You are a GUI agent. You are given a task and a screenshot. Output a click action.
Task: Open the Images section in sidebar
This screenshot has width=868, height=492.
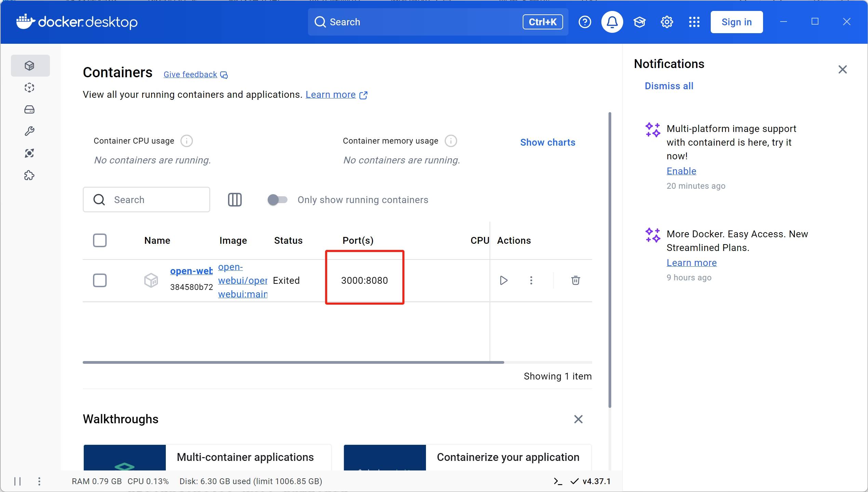coord(29,88)
